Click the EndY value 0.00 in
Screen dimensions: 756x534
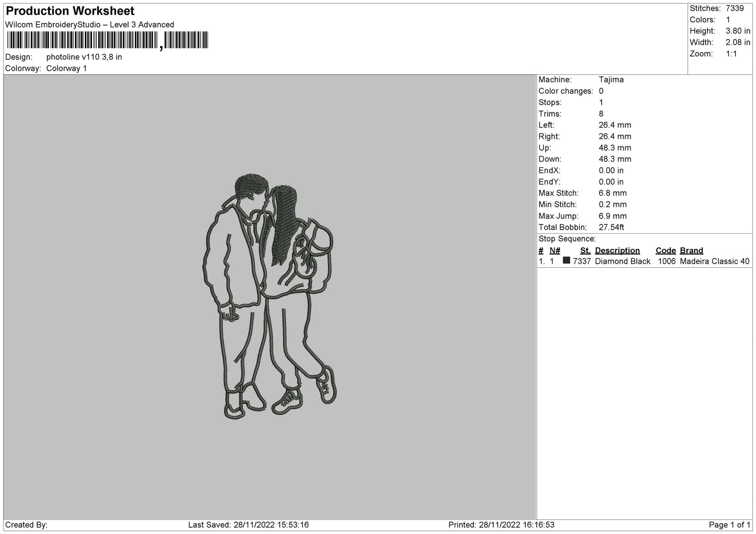tap(611, 182)
